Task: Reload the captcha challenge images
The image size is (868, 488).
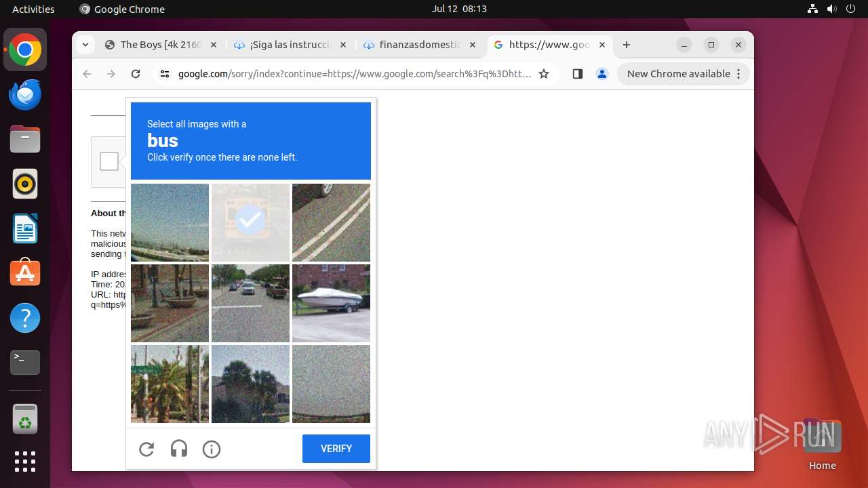Action: (146, 449)
